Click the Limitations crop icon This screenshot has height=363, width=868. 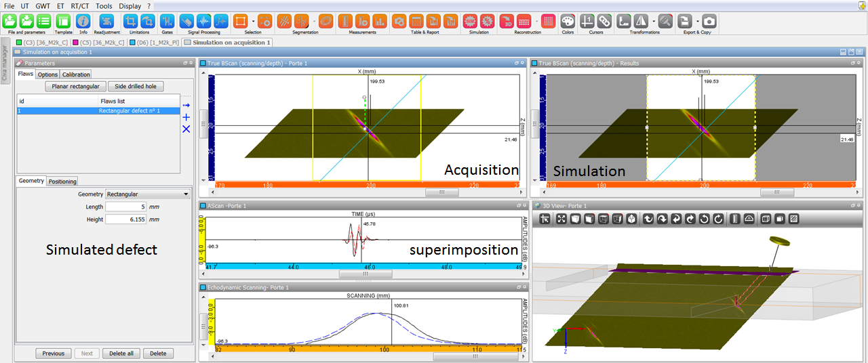click(x=132, y=21)
